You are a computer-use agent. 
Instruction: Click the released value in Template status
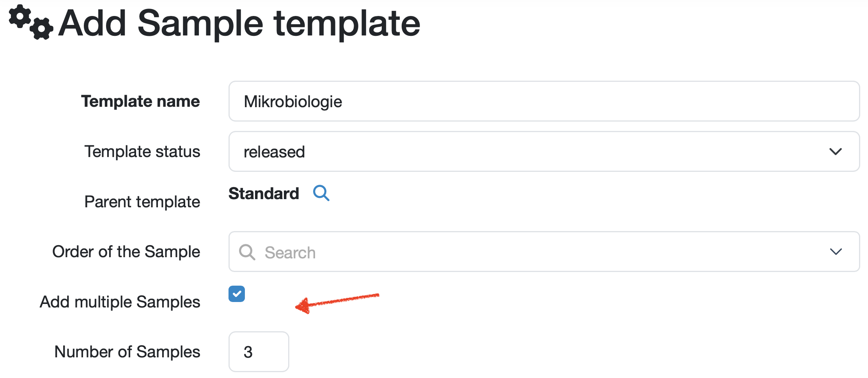point(274,152)
